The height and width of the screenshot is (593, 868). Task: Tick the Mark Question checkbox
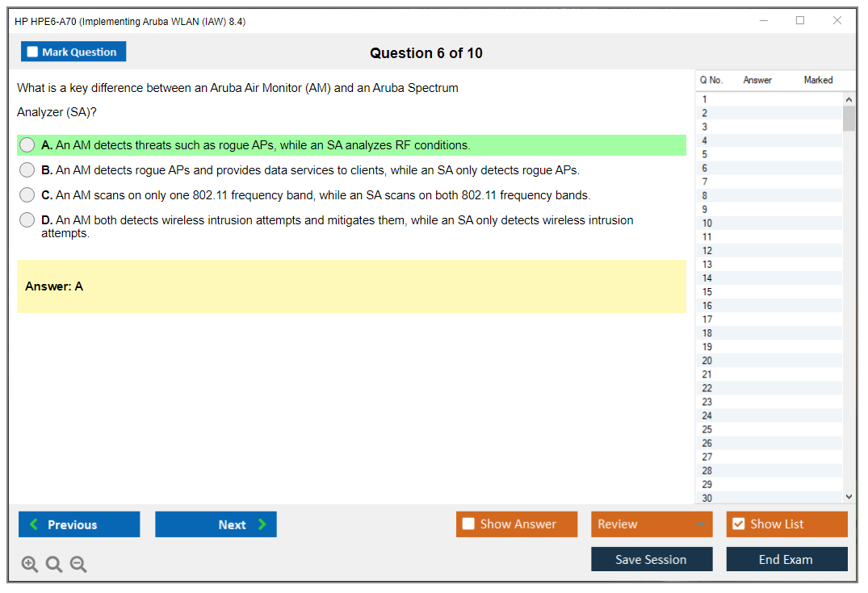(33, 52)
